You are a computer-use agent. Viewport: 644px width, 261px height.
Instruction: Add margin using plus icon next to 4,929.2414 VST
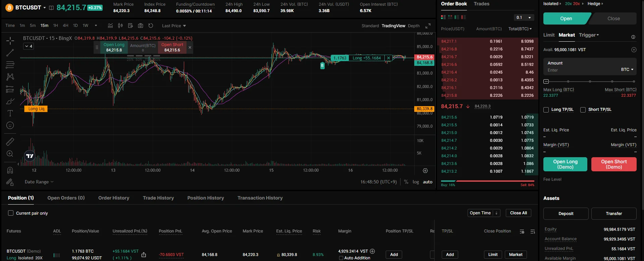pos(372,251)
